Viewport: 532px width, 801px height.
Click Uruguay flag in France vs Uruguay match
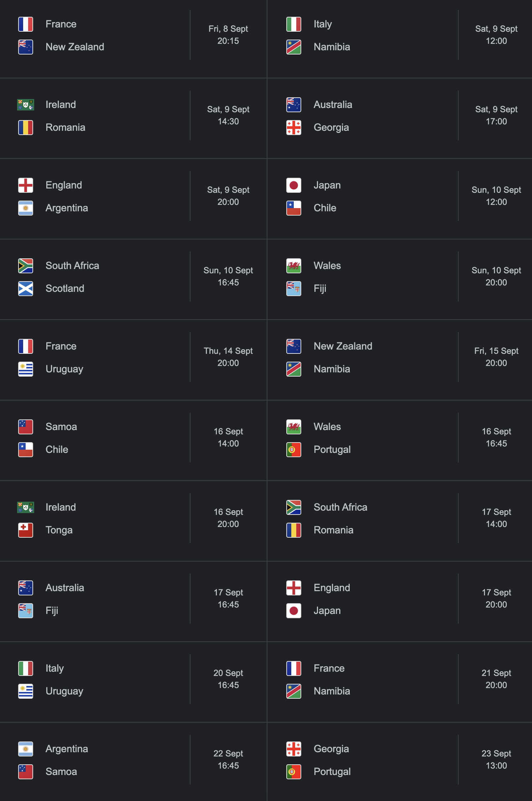pos(26,369)
